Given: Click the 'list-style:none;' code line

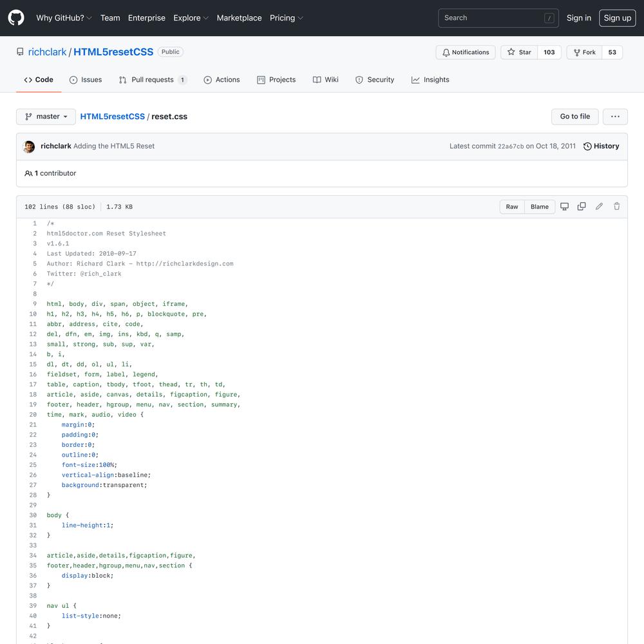Looking at the screenshot, I should 91,616.
